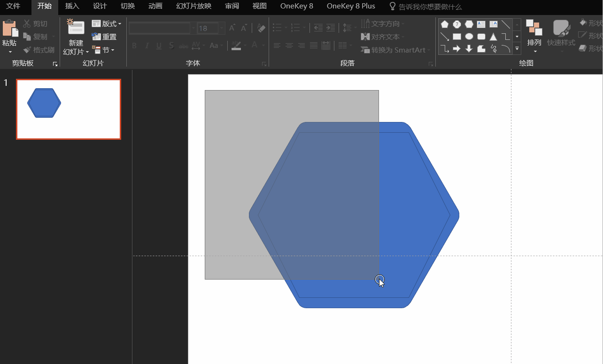Image resolution: width=603 pixels, height=364 pixels.
Task: Choose the oval shape in the gallery
Action: (x=469, y=37)
